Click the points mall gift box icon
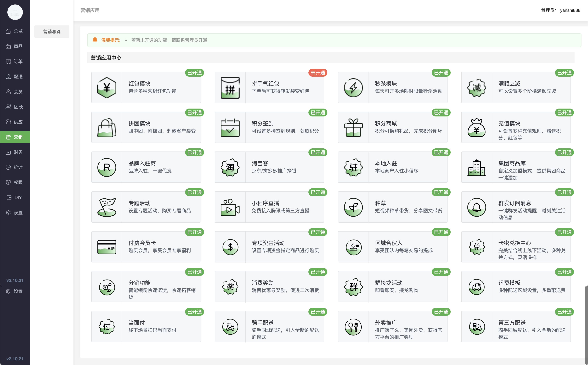Screen dimensions: 588x365 pyautogui.click(x=353, y=127)
